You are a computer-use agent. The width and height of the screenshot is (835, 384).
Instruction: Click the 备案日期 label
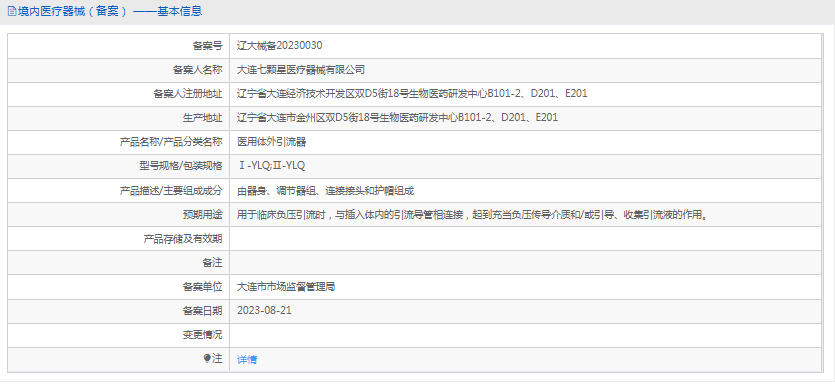tap(202, 311)
